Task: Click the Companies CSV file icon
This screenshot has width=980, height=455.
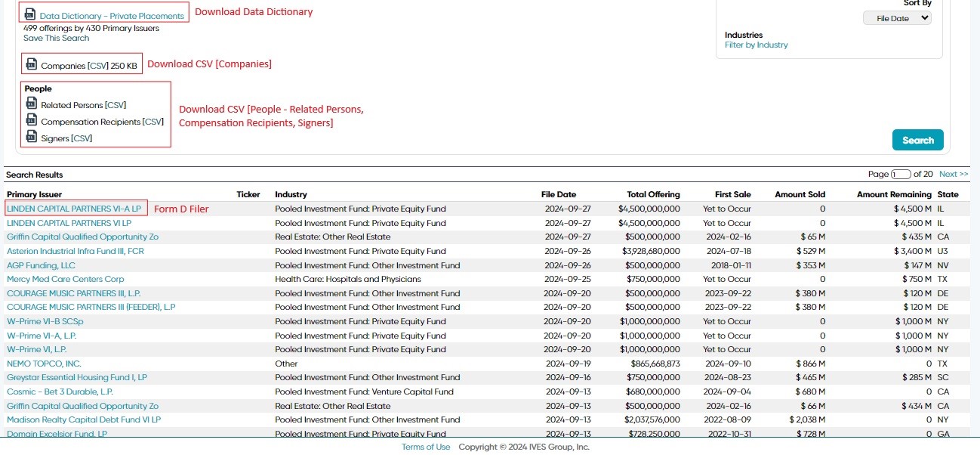Action: pyautogui.click(x=31, y=65)
